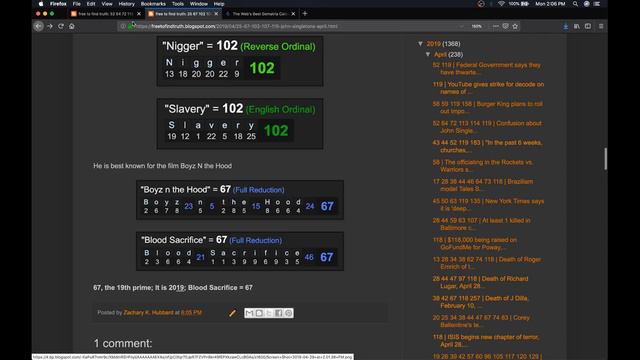The image size is (640, 360).
Task: Open a new tab with the plus button
Action: 304,13
